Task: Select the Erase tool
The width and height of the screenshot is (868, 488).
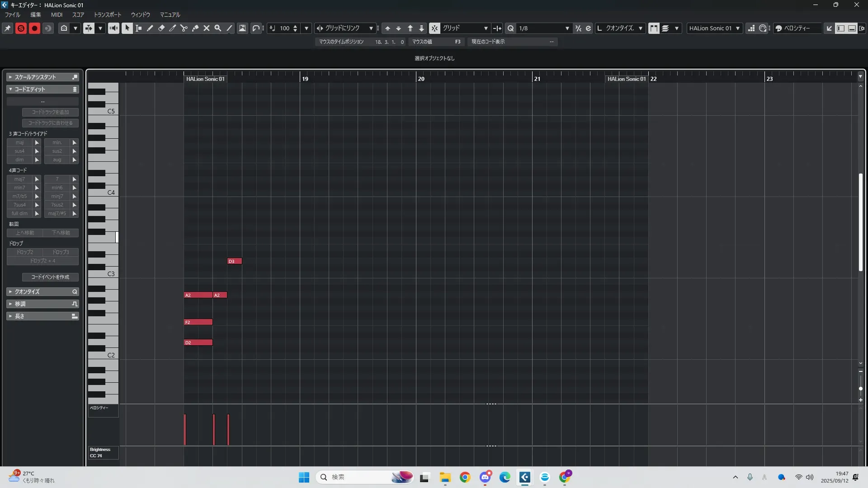Action: tap(161, 28)
